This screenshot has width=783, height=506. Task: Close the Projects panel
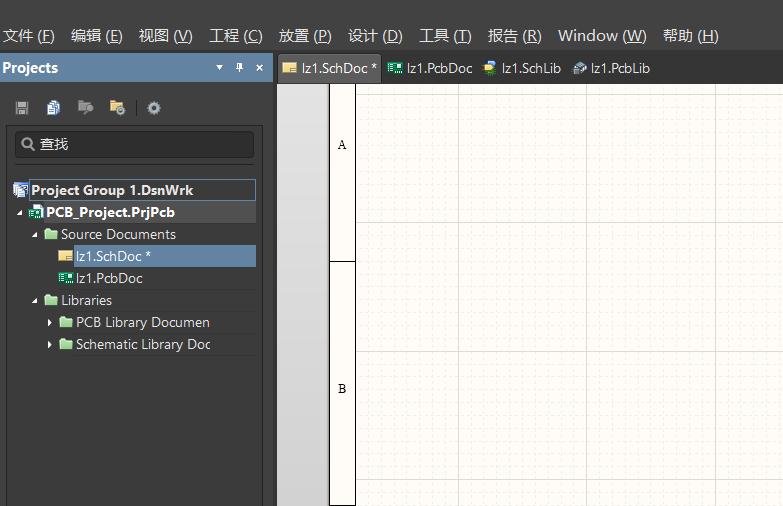pos(259,67)
